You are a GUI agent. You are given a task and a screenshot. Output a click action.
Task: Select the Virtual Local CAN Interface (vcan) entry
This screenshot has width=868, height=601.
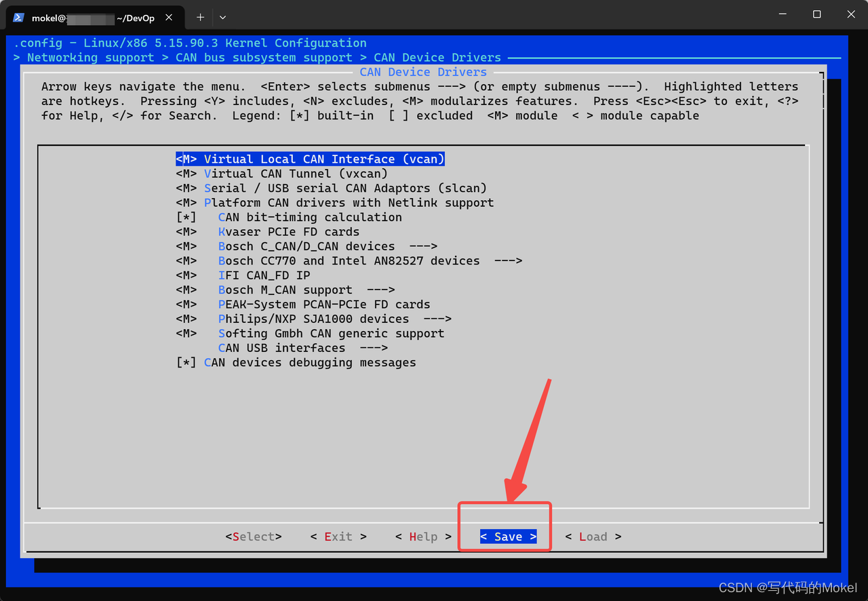click(310, 159)
